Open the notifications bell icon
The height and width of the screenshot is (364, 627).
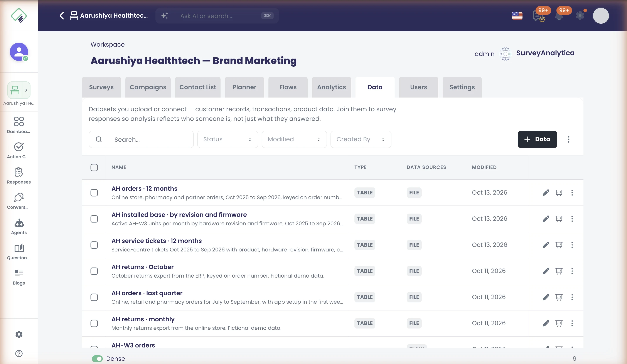point(559,16)
